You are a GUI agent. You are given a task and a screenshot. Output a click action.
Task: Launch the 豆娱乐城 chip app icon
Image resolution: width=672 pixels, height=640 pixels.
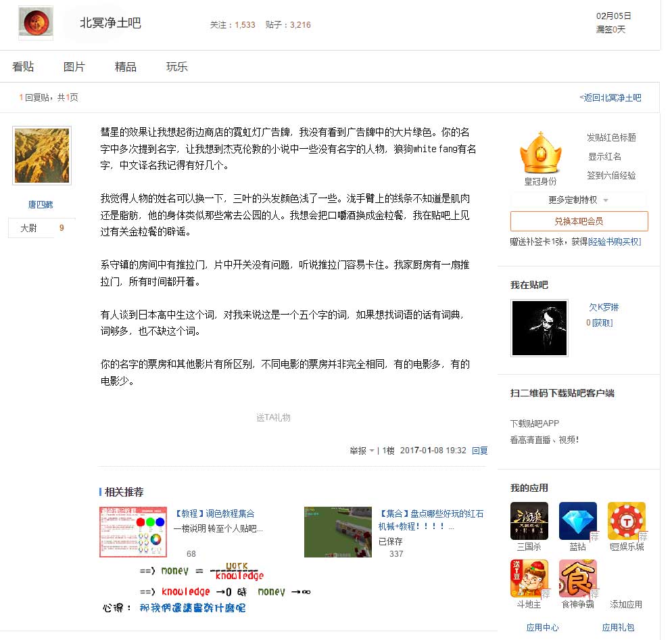click(627, 521)
